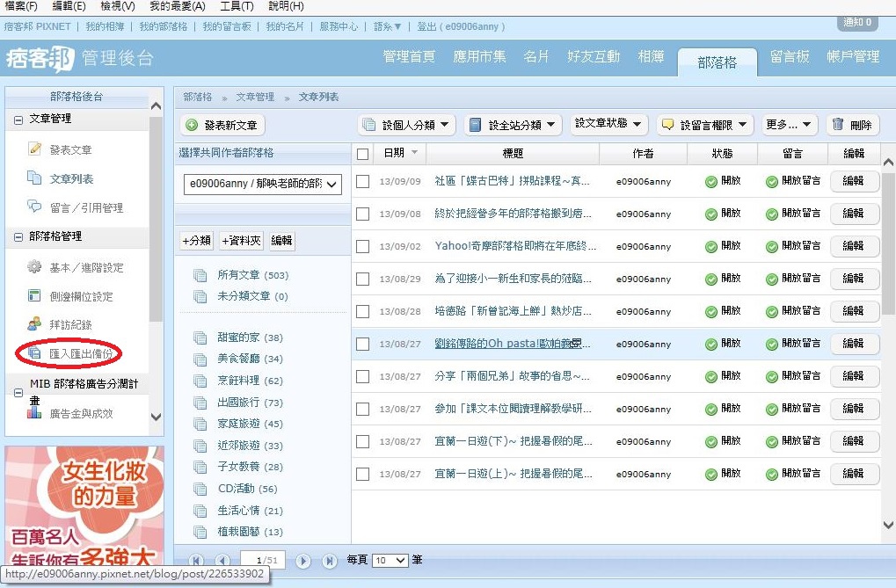Image resolution: width=896 pixels, height=588 pixels.
Task: Open the 終於把經營多年的部落格 post link
Action: pyautogui.click(x=513, y=214)
